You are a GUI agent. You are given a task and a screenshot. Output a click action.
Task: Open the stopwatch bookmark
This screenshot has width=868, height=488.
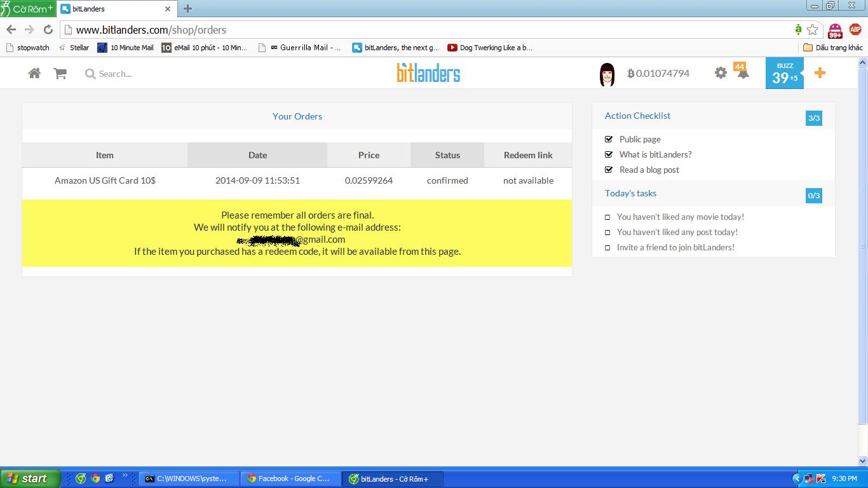coord(27,48)
